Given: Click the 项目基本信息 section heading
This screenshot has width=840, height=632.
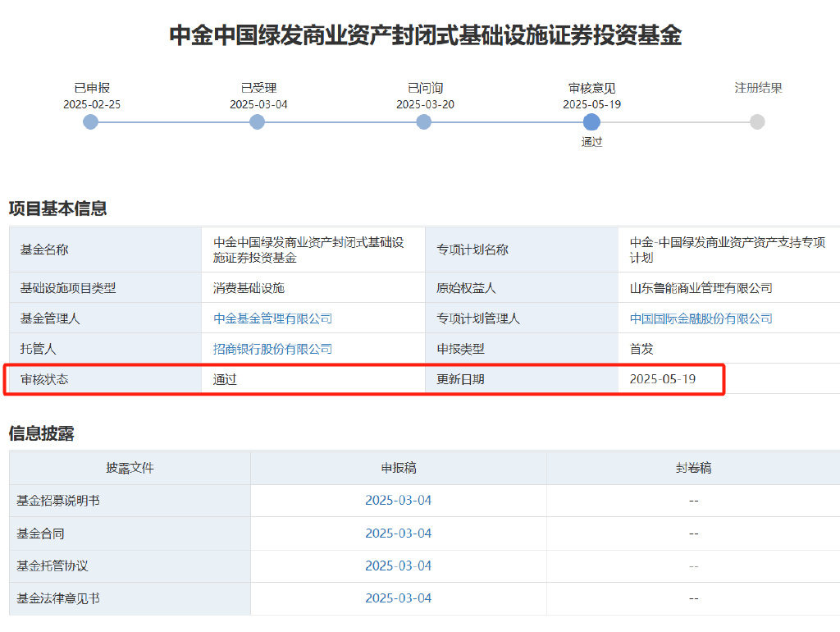Looking at the screenshot, I should pyautogui.click(x=58, y=208).
